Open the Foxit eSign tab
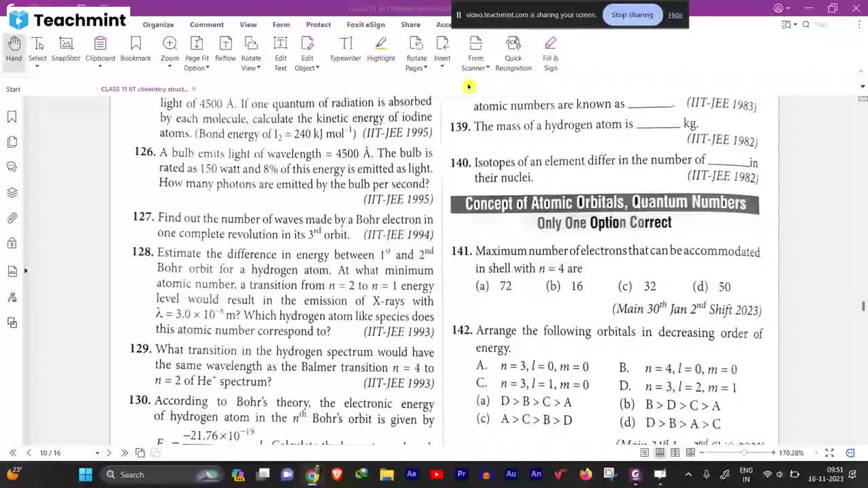The width and height of the screenshot is (868, 488). pyautogui.click(x=366, y=24)
